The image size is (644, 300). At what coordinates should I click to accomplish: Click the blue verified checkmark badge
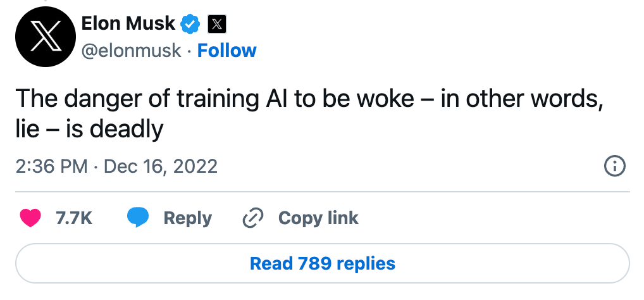pyautogui.click(x=191, y=24)
